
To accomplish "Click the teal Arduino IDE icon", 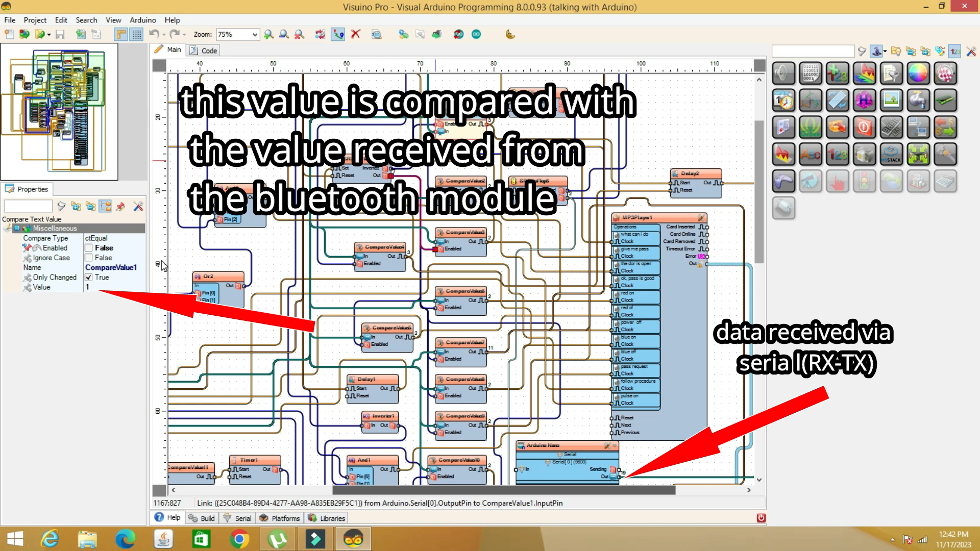I will tap(476, 35).
